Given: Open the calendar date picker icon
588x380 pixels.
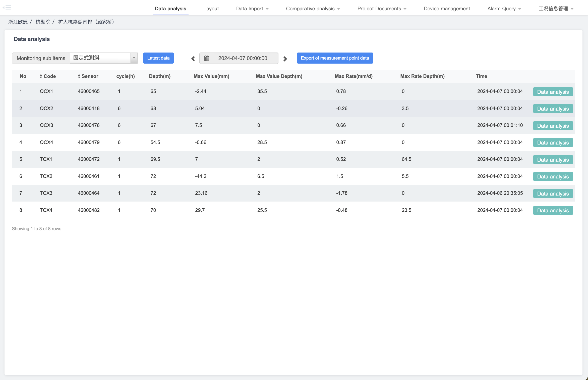Looking at the screenshot, I should pos(206,58).
